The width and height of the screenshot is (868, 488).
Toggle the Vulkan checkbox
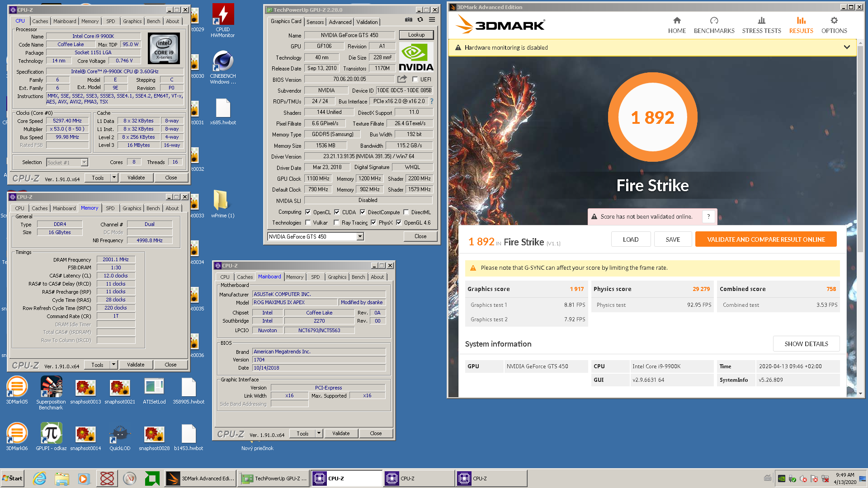pyautogui.click(x=308, y=223)
